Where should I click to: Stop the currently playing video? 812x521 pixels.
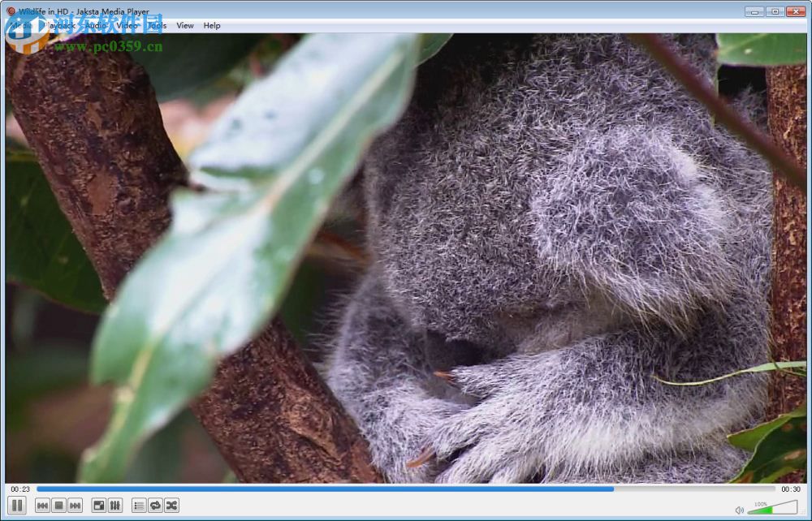[x=58, y=505]
